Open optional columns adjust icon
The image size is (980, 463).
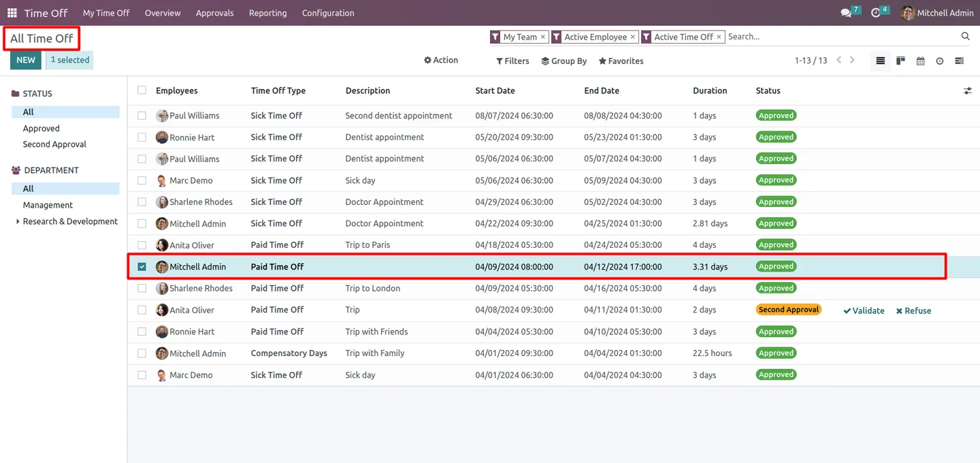968,91
